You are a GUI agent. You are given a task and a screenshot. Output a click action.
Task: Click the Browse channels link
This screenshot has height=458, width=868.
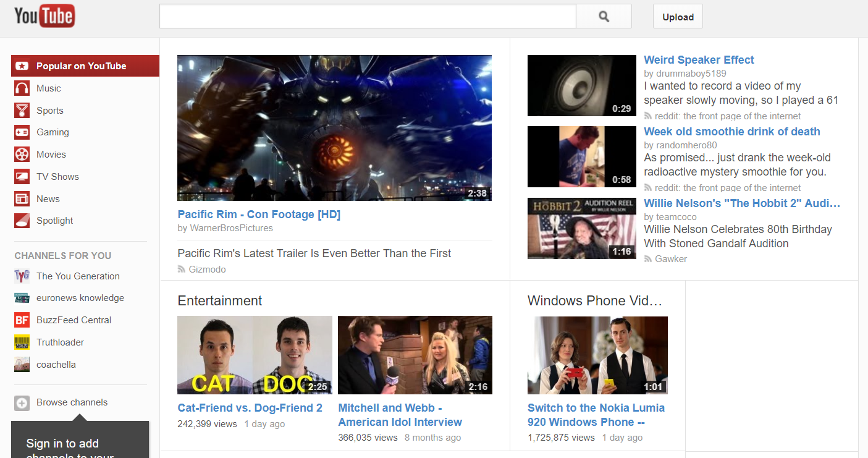(72, 402)
